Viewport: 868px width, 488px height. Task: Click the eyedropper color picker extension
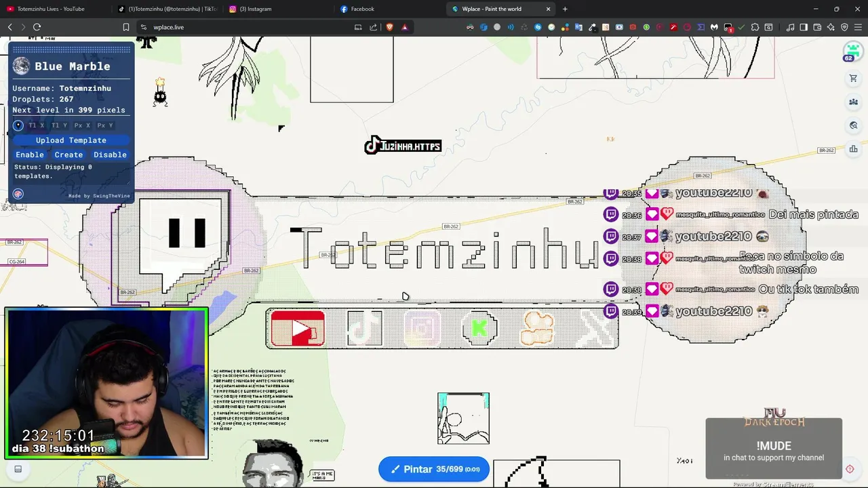point(592,27)
